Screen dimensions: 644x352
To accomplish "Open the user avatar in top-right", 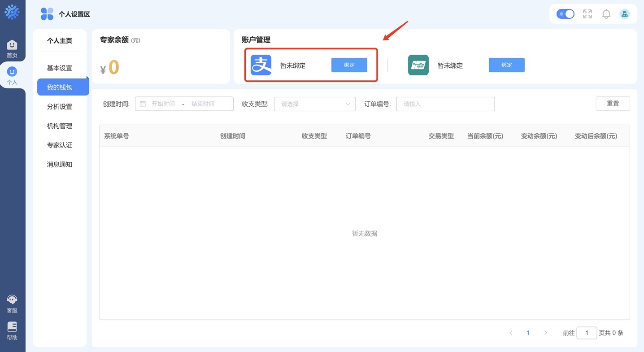I will tap(624, 14).
